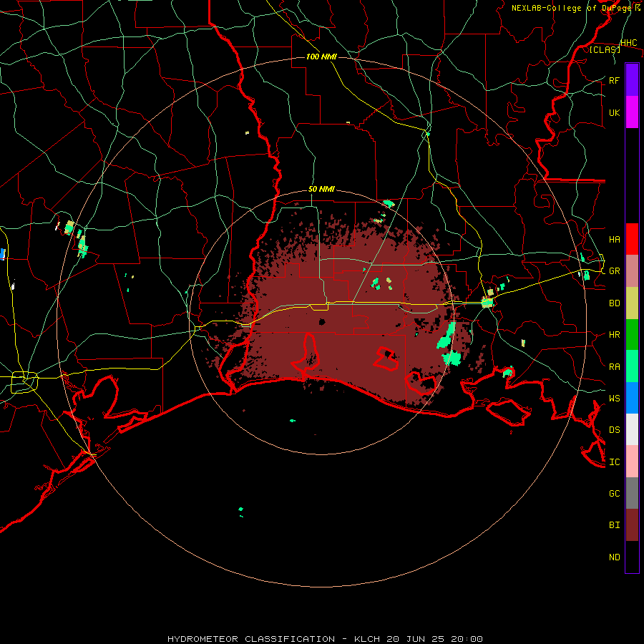
Task: Select the WS blue legend swatch
Action: coord(632,398)
